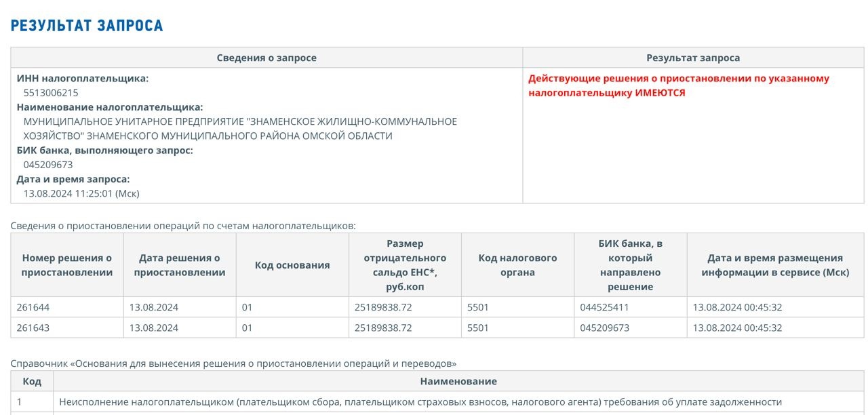This screenshot has height=415, width=868.
Task: Click the Наименование налогоплательщика label
Action: click(110, 107)
